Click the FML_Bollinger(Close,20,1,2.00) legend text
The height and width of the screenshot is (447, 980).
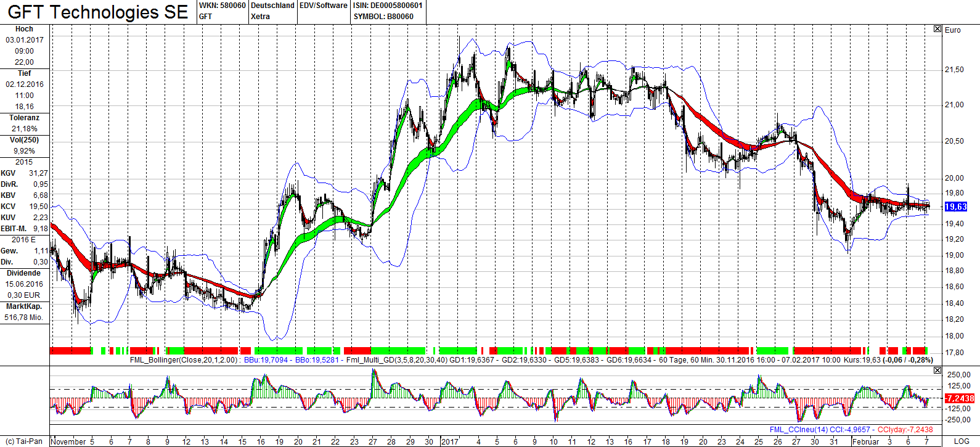(184, 360)
